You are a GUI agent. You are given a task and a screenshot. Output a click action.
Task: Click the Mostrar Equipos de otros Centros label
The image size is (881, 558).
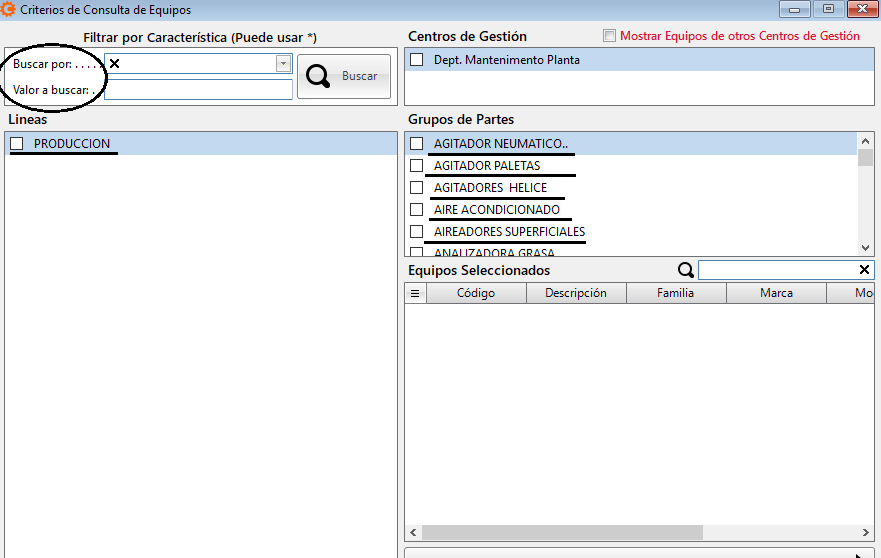(x=739, y=36)
